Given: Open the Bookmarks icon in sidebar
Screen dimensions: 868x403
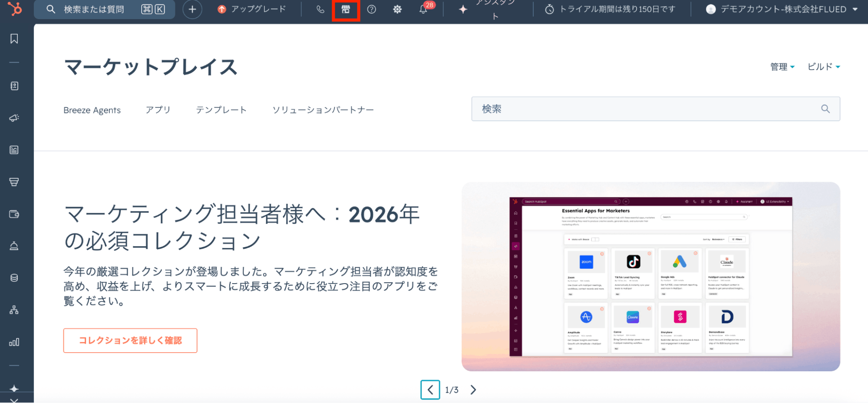Looking at the screenshot, I should [x=14, y=39].
